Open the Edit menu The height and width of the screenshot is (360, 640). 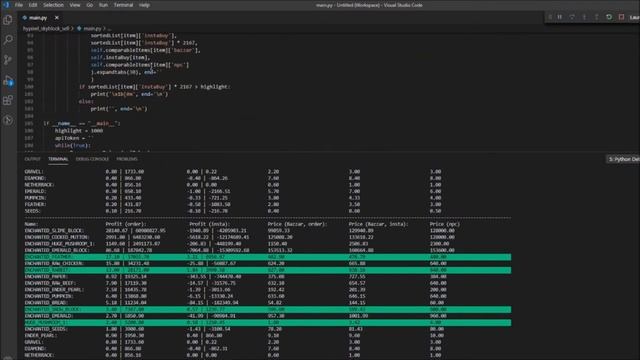click(x=33, y=5)
